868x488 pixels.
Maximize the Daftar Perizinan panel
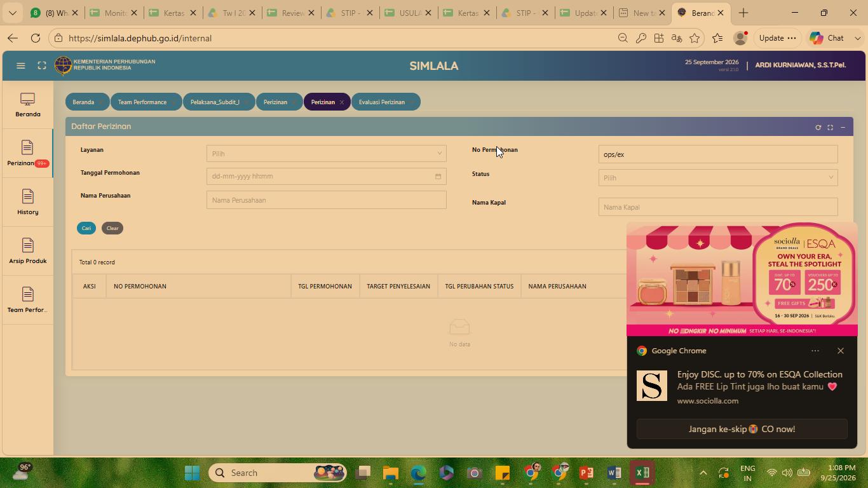click(x=830, y=127)
